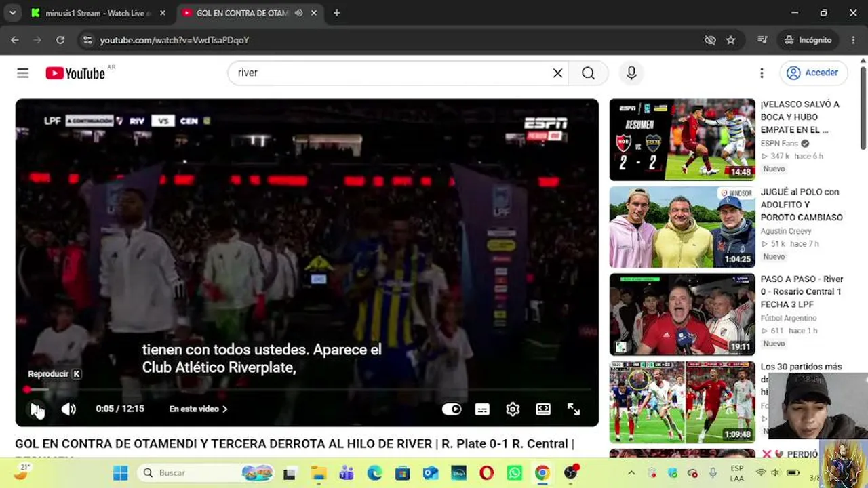Open Disney+ from the taskbar
The height and width of the screenshot is (488, 868).
458,473
